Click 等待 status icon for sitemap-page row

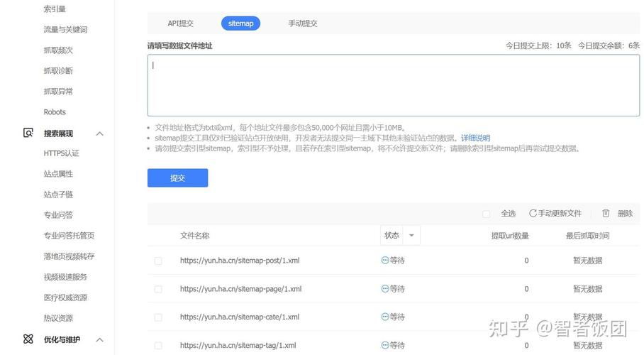point(385,289)
